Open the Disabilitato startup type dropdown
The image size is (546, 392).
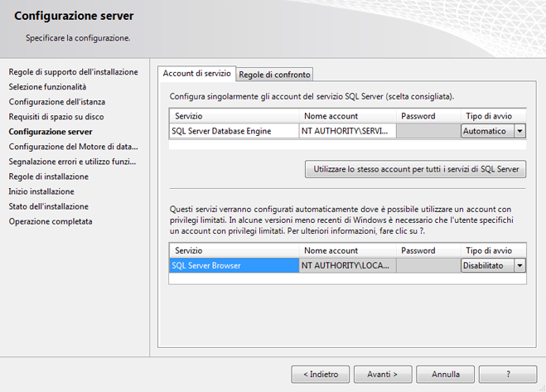[x=519, y=265]
